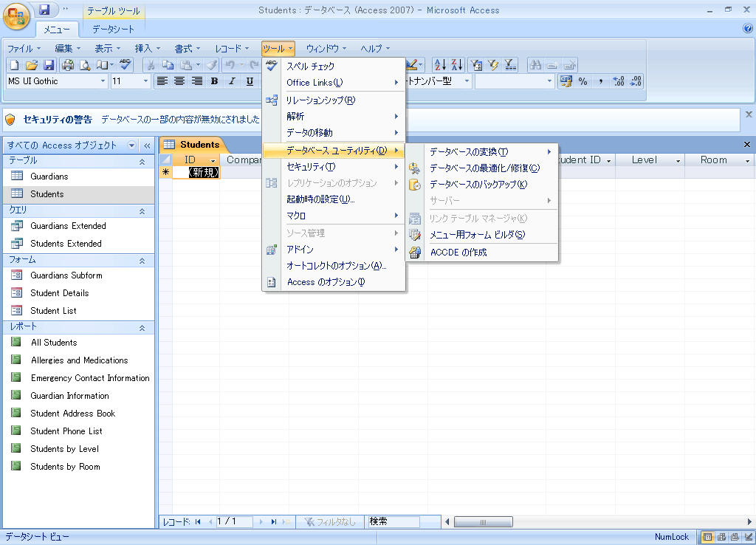Click the quick access Save icon

tap(44, 9)
